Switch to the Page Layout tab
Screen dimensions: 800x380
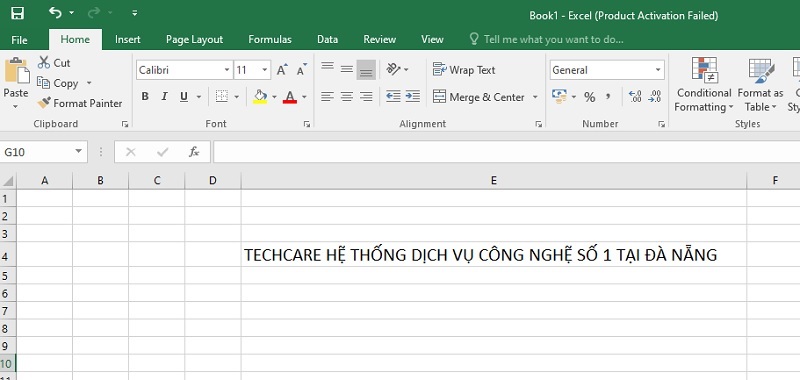pos(194,39)
